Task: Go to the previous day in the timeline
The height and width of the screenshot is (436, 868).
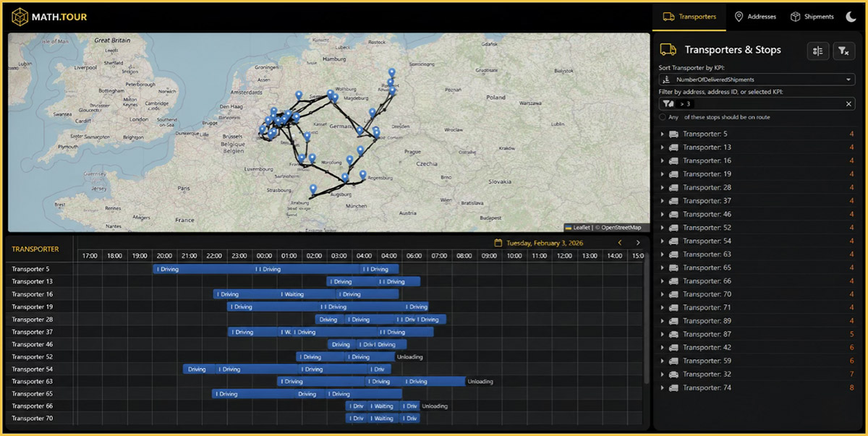Action: pyautogui.click(x=620, y=243)
